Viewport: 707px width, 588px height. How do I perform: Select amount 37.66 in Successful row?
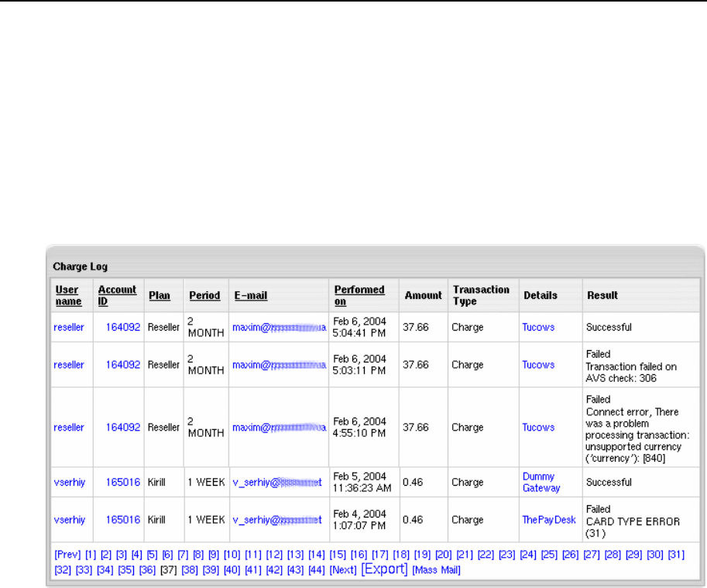(416, 328)
